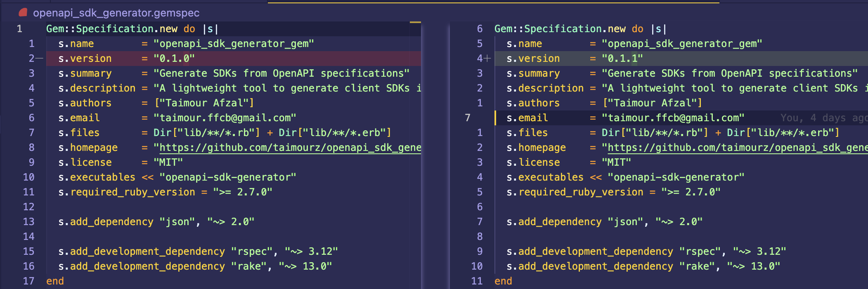The width and height of the screenshot is (868, 289).
Task: Click line number 17 in the left gutter
Action: click(x=28, y=281)
